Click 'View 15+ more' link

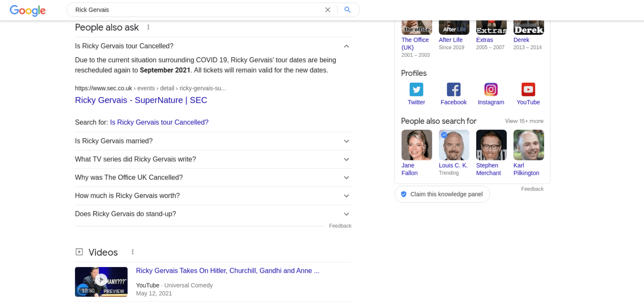point(524,121)
